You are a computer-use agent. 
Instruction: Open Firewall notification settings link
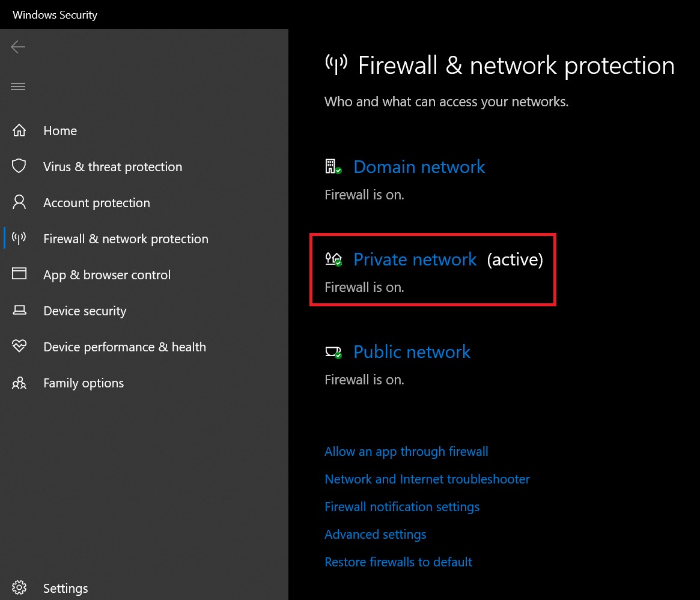pyautogui.click(x=402, y=507)
